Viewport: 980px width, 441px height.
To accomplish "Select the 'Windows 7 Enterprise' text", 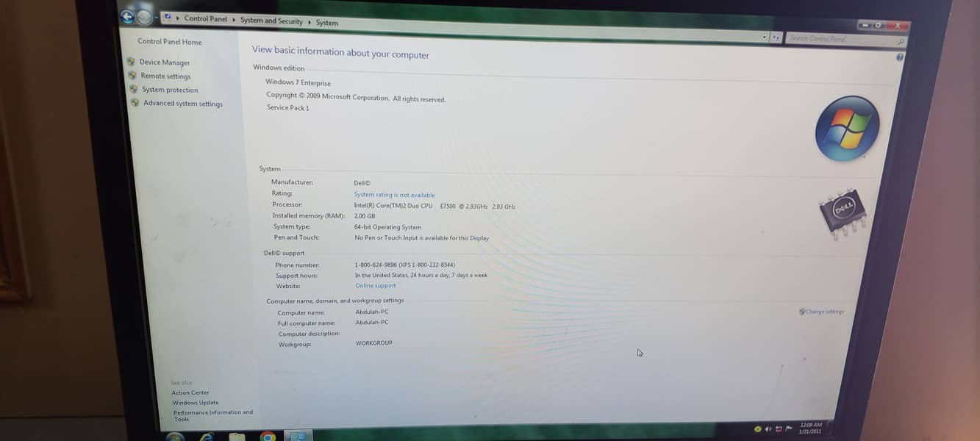I will coord(298,82).
